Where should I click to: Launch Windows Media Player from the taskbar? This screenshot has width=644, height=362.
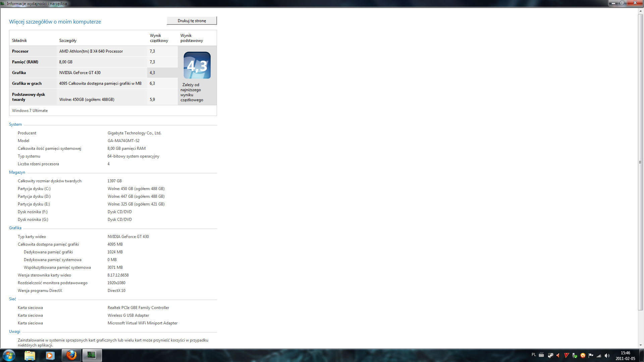pyautogui.click(x=50, y=355)
